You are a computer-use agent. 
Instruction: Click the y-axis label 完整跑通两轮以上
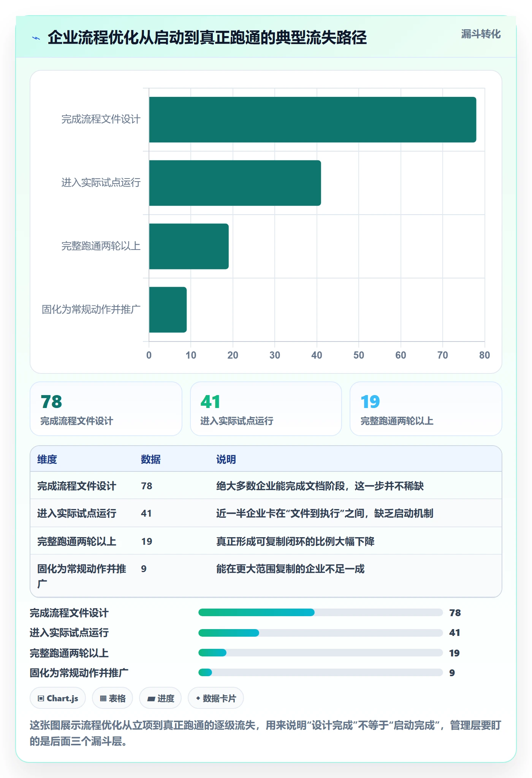click(x=101, y=246)
